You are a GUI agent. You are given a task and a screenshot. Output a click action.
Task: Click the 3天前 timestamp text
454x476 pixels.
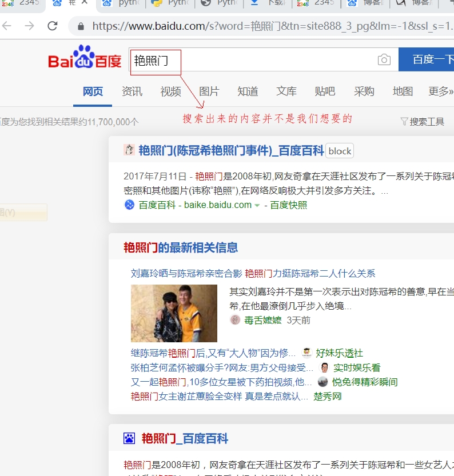tap(298, 320)
